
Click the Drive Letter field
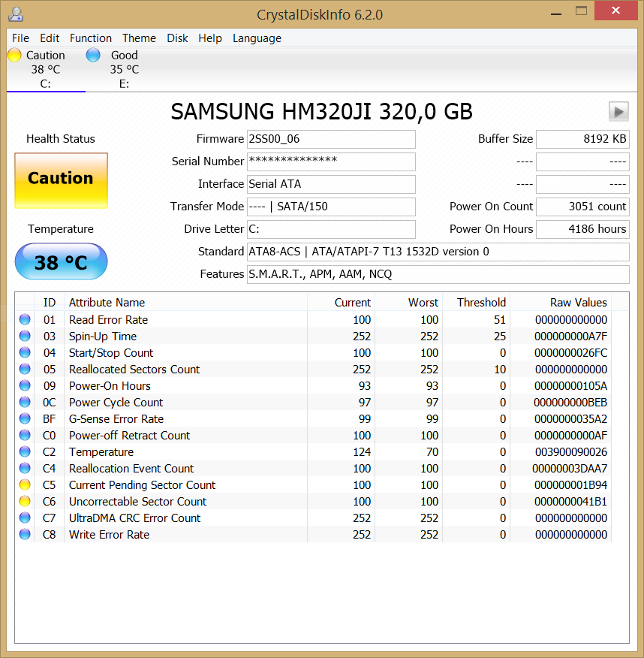[x=331, y=229]
